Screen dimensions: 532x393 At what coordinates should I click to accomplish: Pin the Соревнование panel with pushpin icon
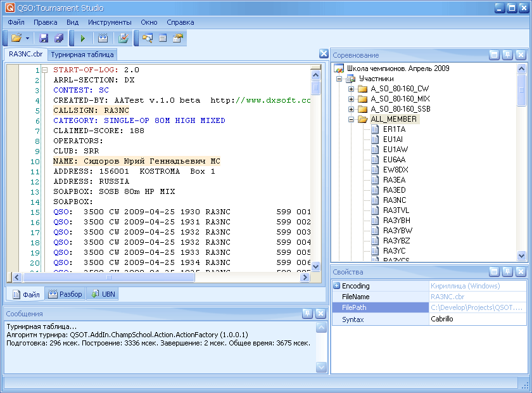tap(507, 55)
